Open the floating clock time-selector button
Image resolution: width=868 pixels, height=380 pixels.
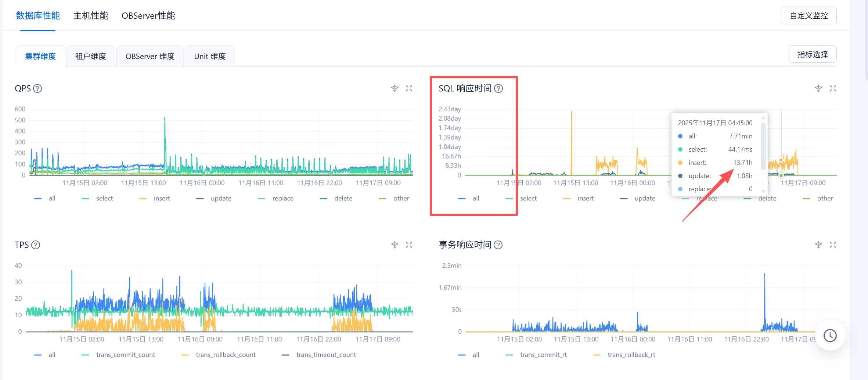[x=830, y=336]
